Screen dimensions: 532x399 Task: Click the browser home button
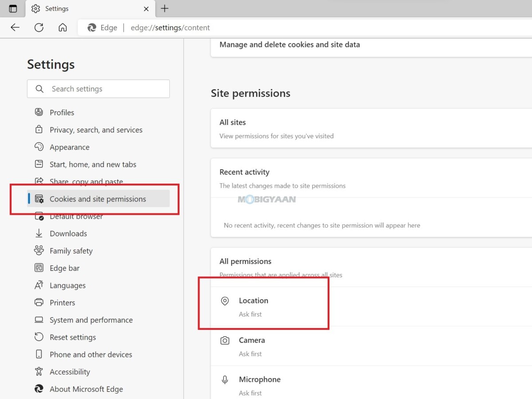pos(63,27)
